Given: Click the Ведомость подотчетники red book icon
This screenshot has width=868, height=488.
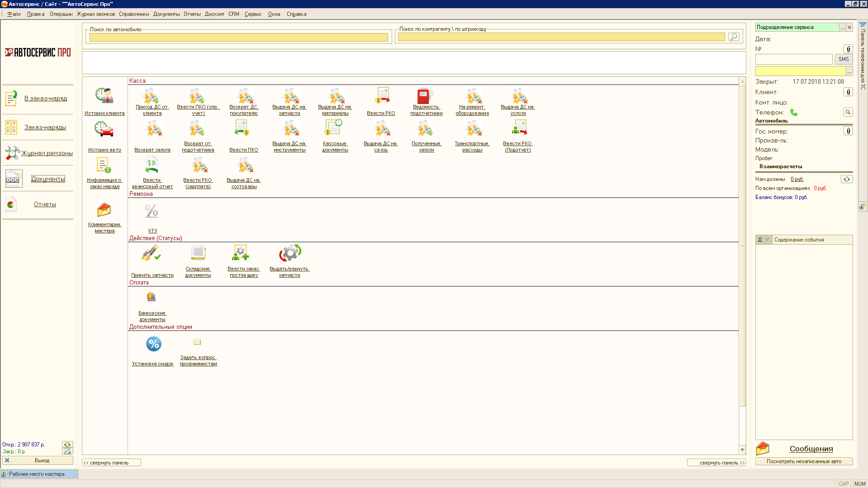Looking at the screenshot, I should pyautogui.click(x=424, y=96).
